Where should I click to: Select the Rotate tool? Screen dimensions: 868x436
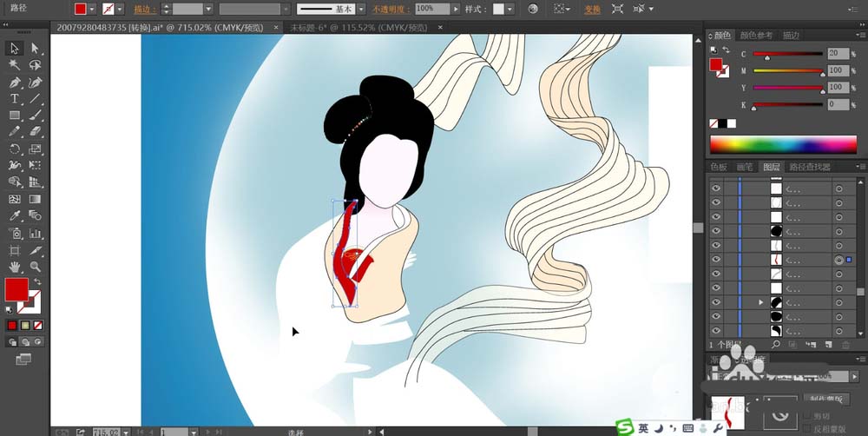(x=15, y=149)
